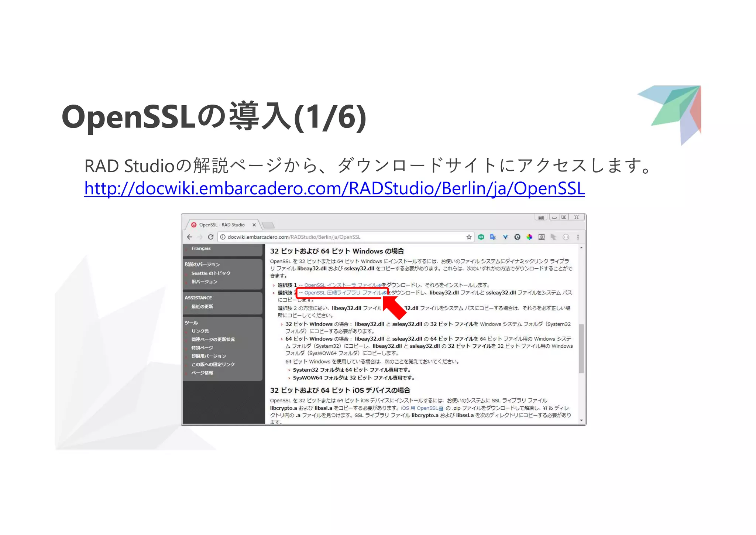Select Français in the sidebar

(x=201, y=248)
